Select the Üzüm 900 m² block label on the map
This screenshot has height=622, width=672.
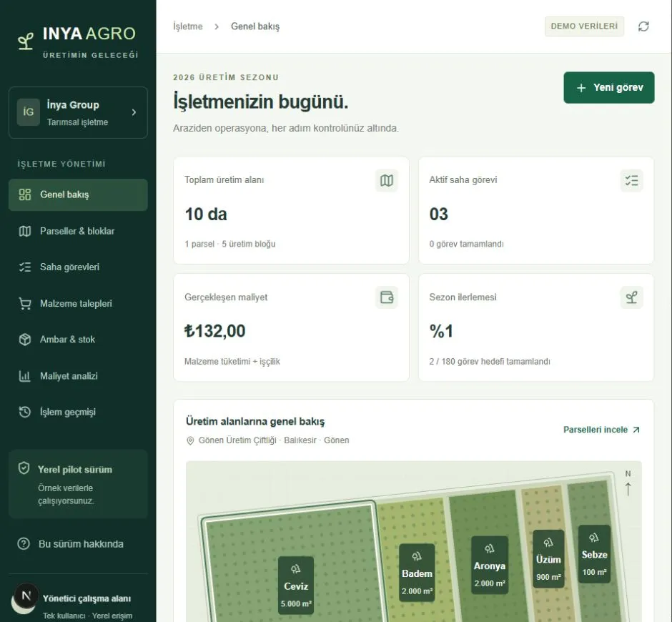(x=548, y=559)
